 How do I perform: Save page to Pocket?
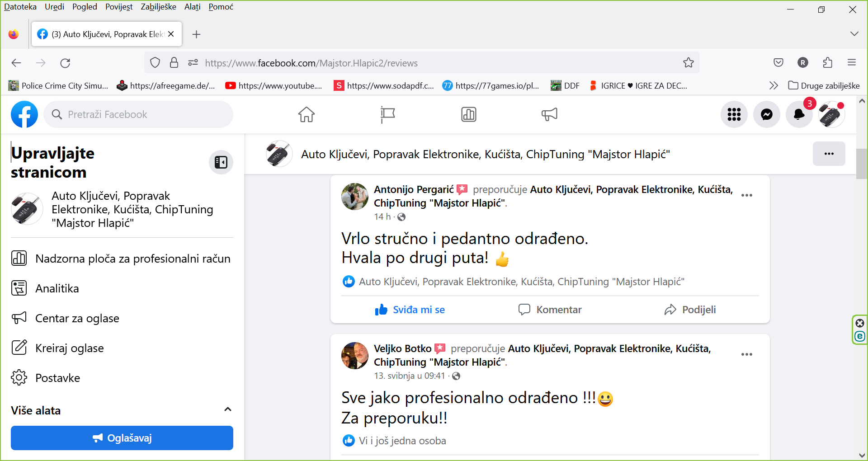click(x=778, y=63)
